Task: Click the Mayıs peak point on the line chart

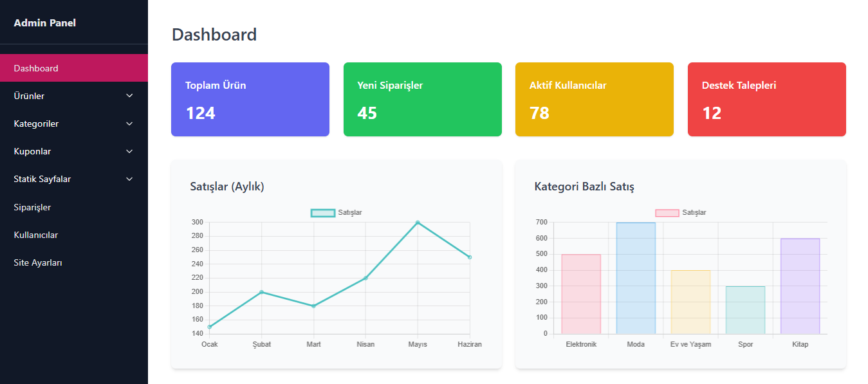Action: (418, 223)
